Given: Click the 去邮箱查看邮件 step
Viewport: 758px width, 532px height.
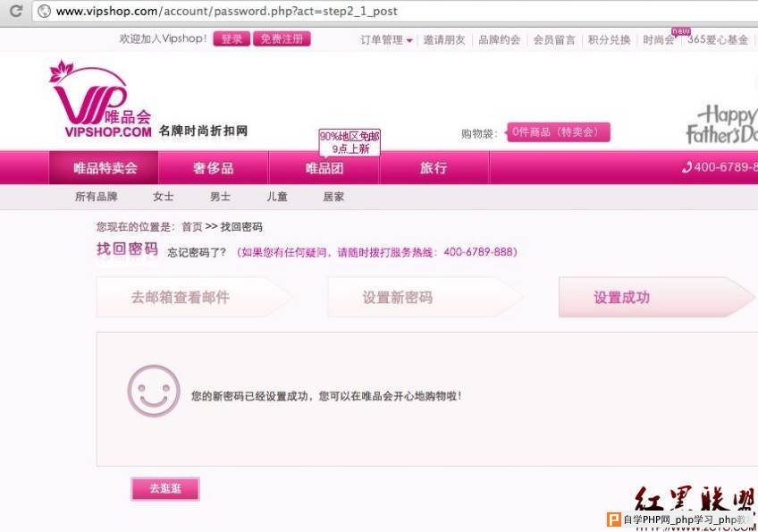Looking at the screenshot, I should [193, 297].
